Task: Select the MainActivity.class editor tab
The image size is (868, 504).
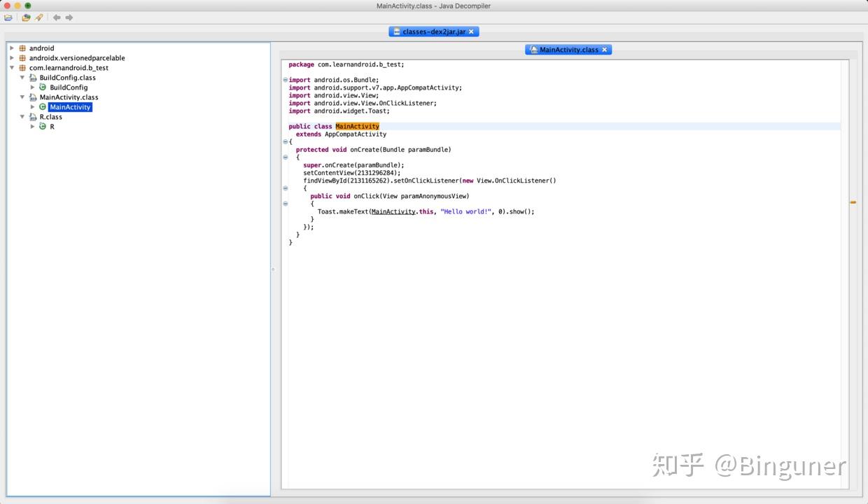Action: point(568,50)
